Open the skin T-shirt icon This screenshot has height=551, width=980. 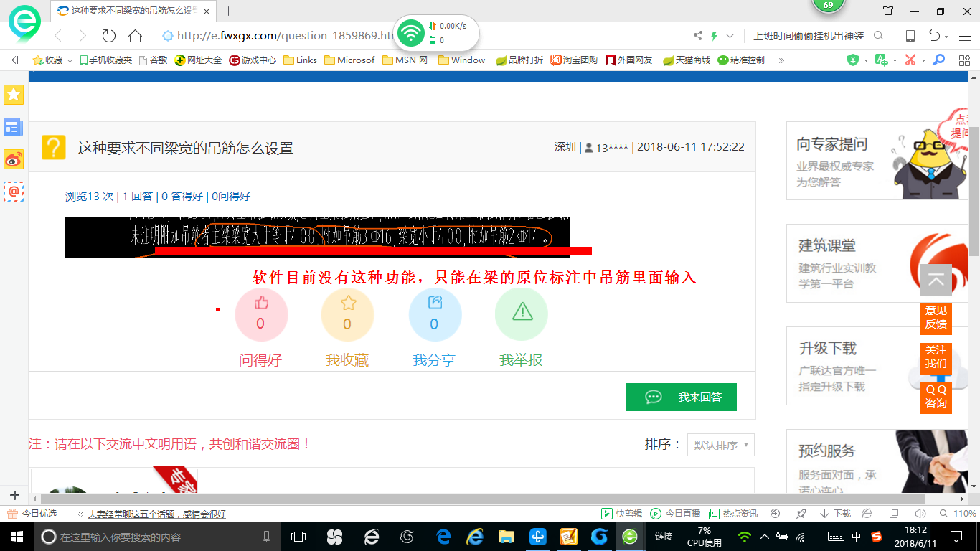888,11
